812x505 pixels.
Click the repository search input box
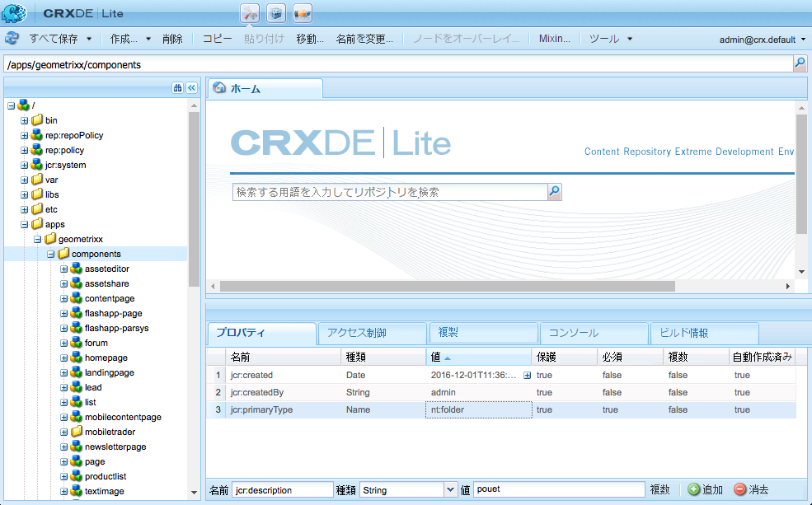point(390,192)
